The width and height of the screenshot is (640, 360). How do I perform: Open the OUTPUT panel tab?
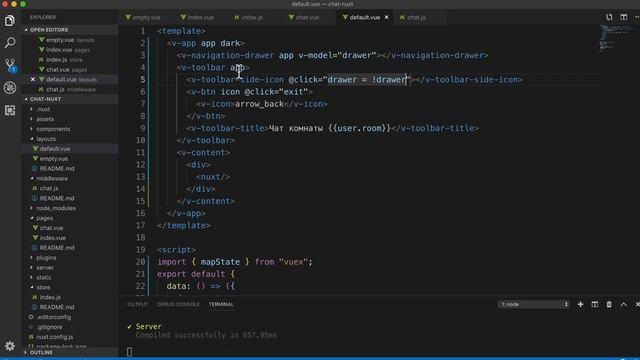tap(137, 304)
